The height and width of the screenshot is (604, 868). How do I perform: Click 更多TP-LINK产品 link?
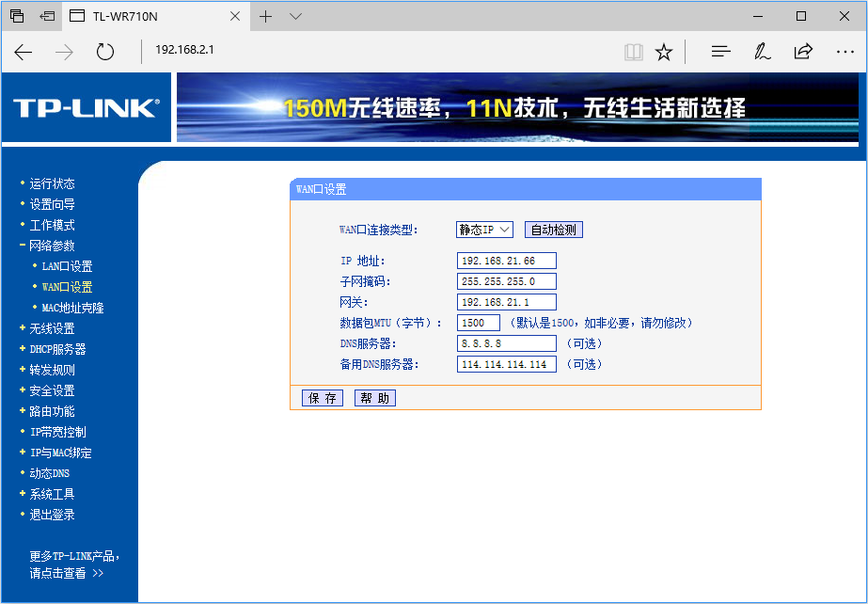pos(74,556)
